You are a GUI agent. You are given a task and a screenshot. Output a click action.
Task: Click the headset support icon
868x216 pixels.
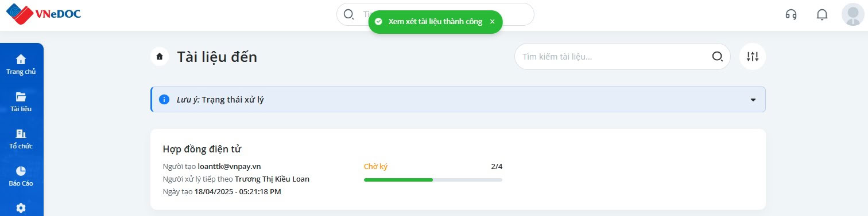pyautogui.click(x=791, y=14)
